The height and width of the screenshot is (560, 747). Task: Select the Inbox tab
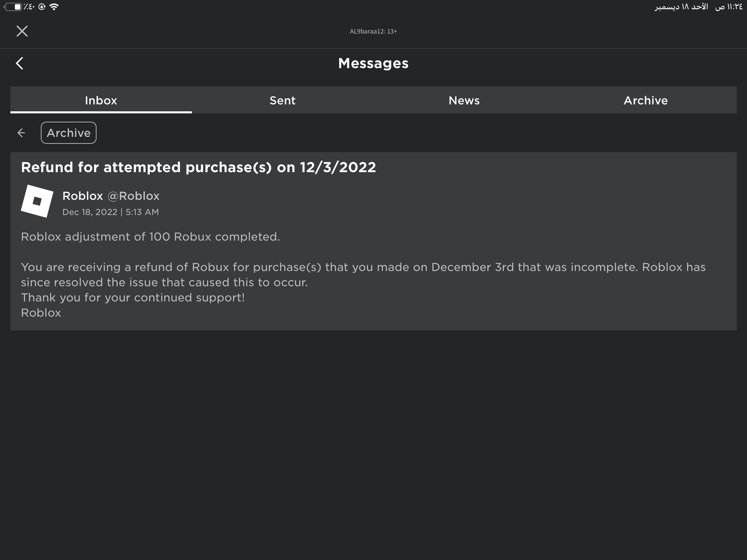(101, 100)
